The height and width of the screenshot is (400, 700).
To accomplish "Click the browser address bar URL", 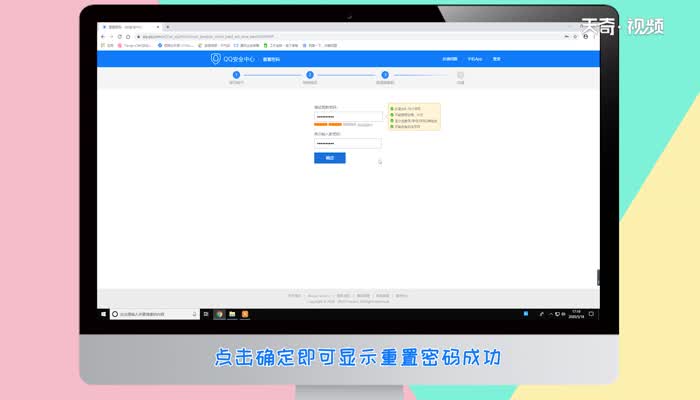I will (x=208, y=37).
